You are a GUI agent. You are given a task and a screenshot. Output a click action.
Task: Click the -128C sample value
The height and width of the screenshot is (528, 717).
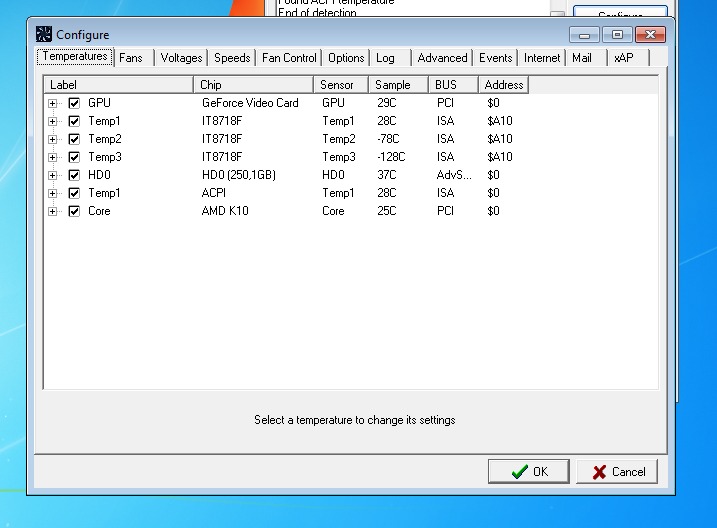(x=391, y=157)
